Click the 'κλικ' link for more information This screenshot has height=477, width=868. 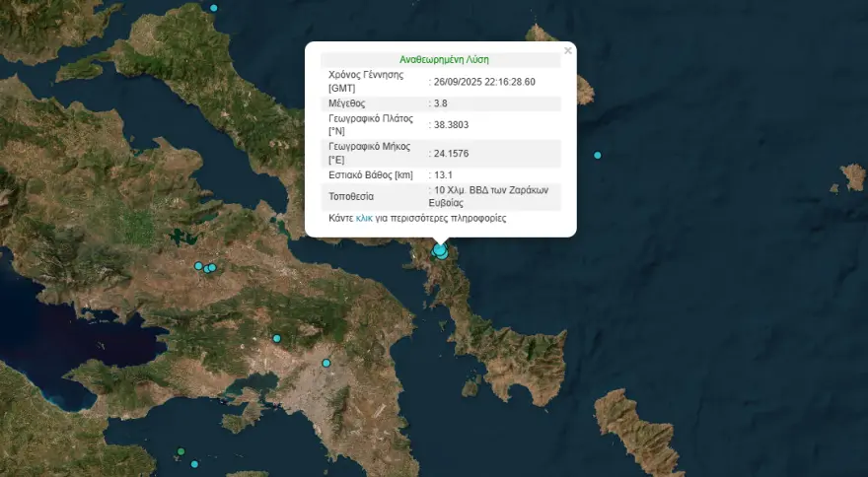coord(364,218)
